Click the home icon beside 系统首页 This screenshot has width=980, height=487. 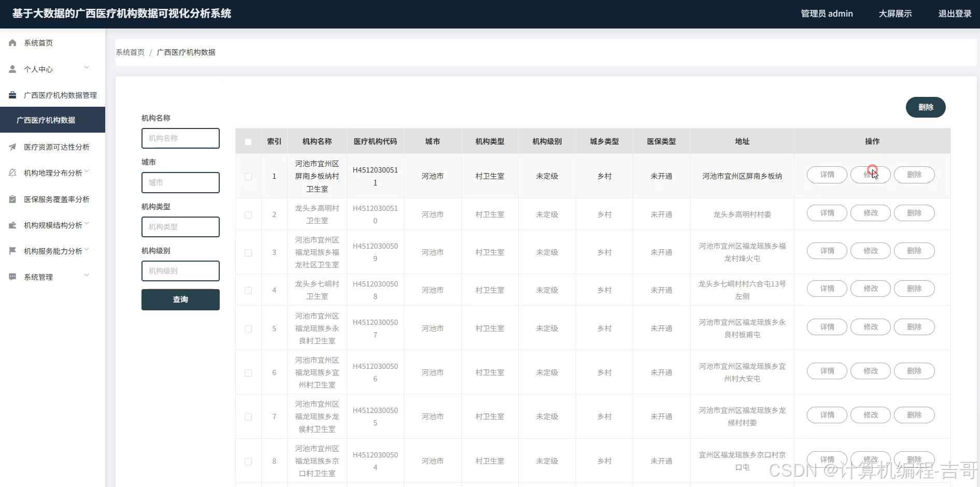tap(12, 43)
